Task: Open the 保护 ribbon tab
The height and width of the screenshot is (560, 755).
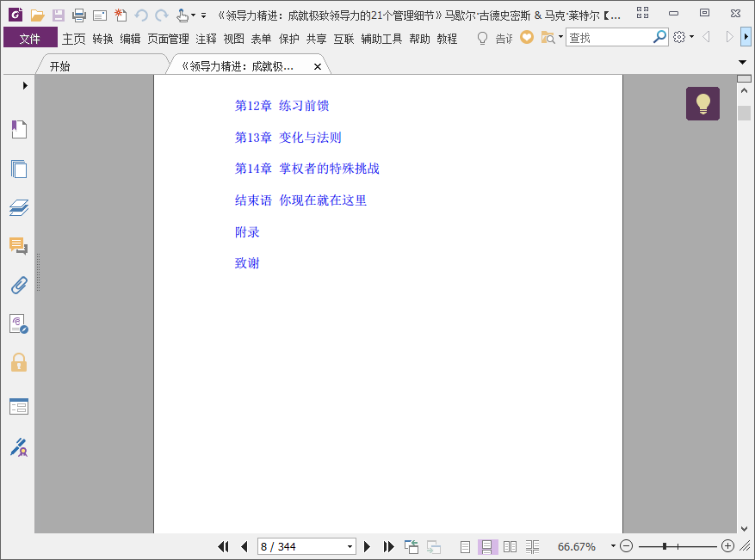Action: pyautogui.click(x=289, y=39)
